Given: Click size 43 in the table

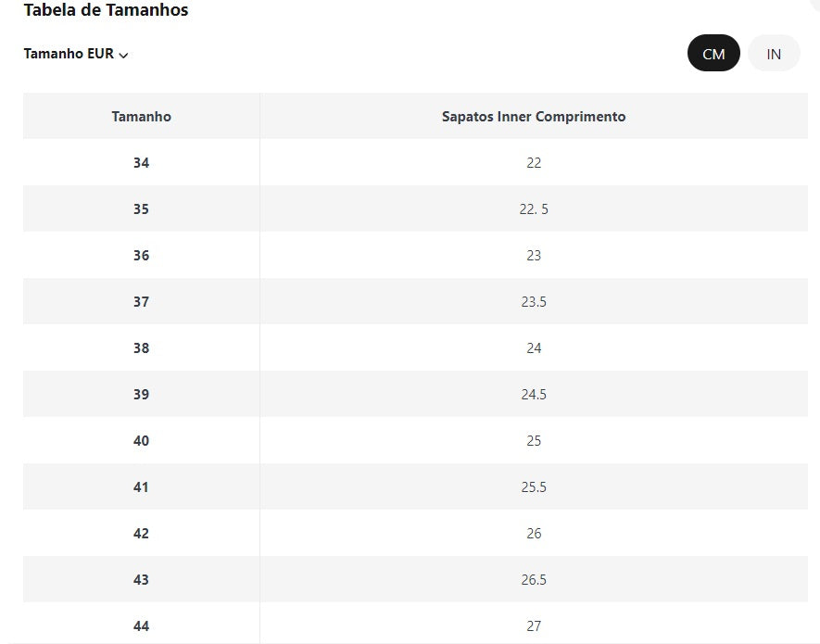Looking at the screenshot, I should click(x=141, y=580).
